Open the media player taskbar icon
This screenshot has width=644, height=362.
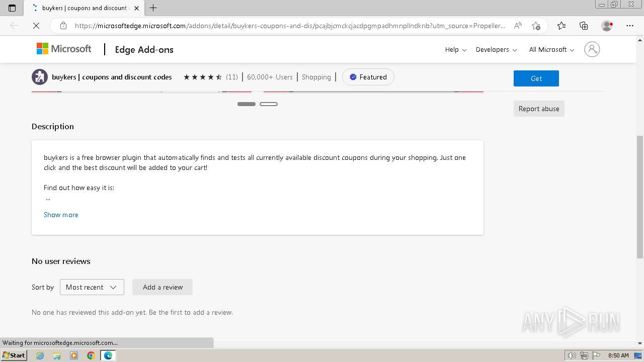coord(74,355)
